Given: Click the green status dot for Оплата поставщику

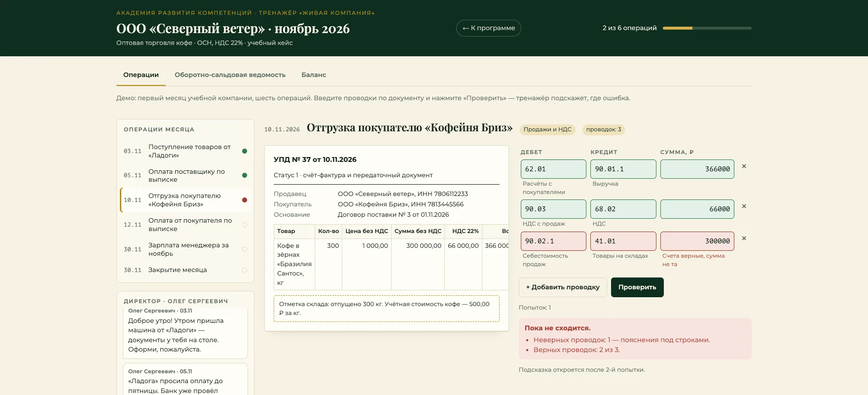Looking at the screenshot, I should [245, 175].
